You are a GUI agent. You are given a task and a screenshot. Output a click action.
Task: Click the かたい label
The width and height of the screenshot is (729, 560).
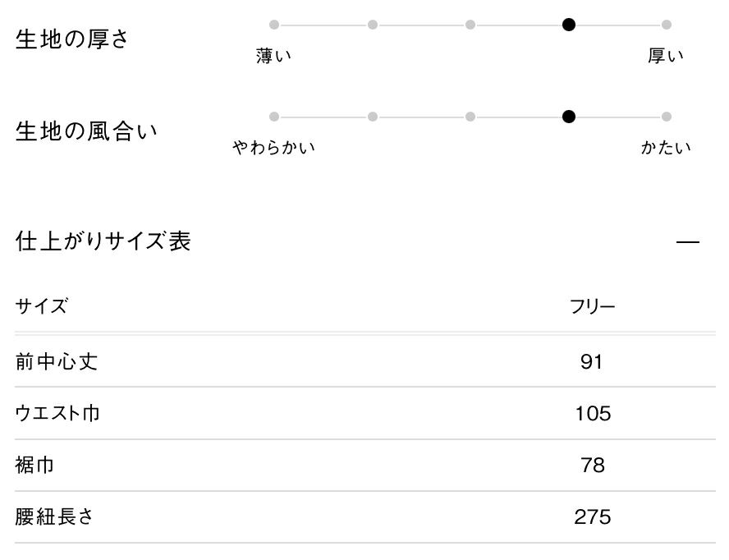[x=666, y=149]
